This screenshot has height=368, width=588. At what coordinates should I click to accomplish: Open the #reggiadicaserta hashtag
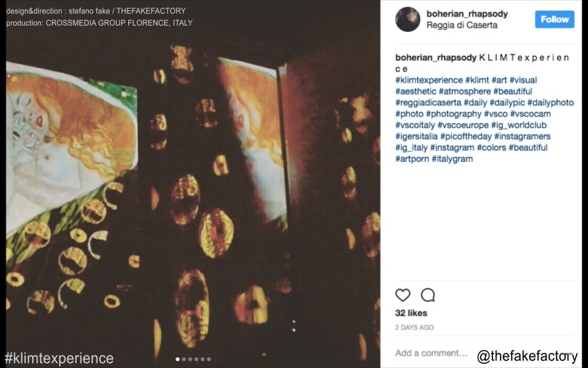(428, 103)
